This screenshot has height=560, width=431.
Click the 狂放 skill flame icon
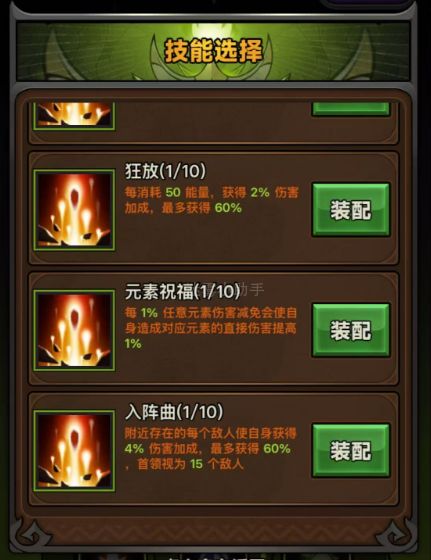(x=74, y=210)
